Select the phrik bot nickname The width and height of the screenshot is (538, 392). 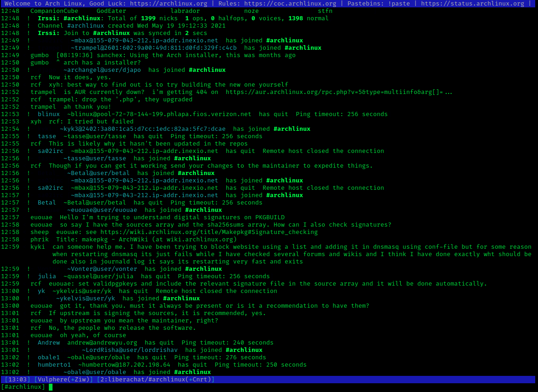pyautogui.click(x=40, y=240)
